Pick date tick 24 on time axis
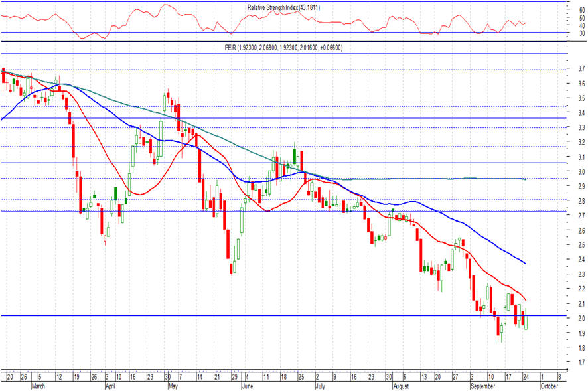Image resolution: width=588 pixels, height=391 pixels. coord(526,377)
